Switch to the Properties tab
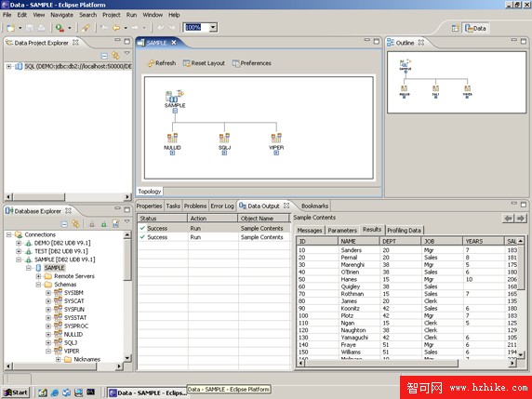 (149, 206)
